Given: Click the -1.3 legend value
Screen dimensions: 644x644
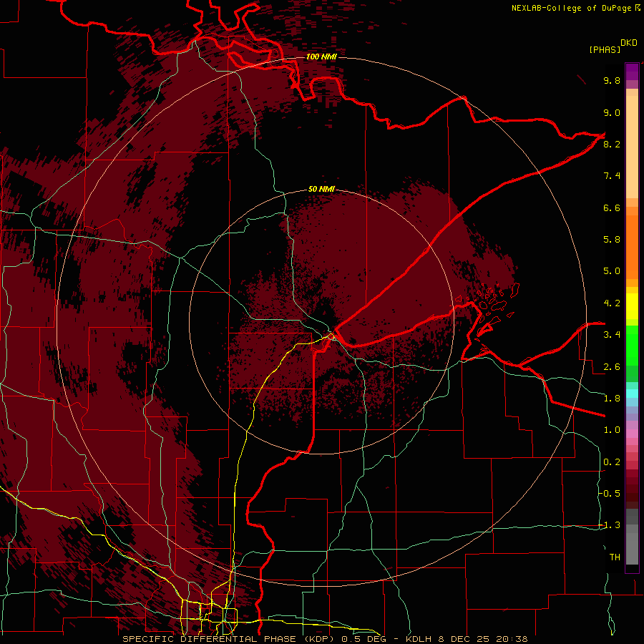Looking at the screenshot, I should click(x=610, y=525).
